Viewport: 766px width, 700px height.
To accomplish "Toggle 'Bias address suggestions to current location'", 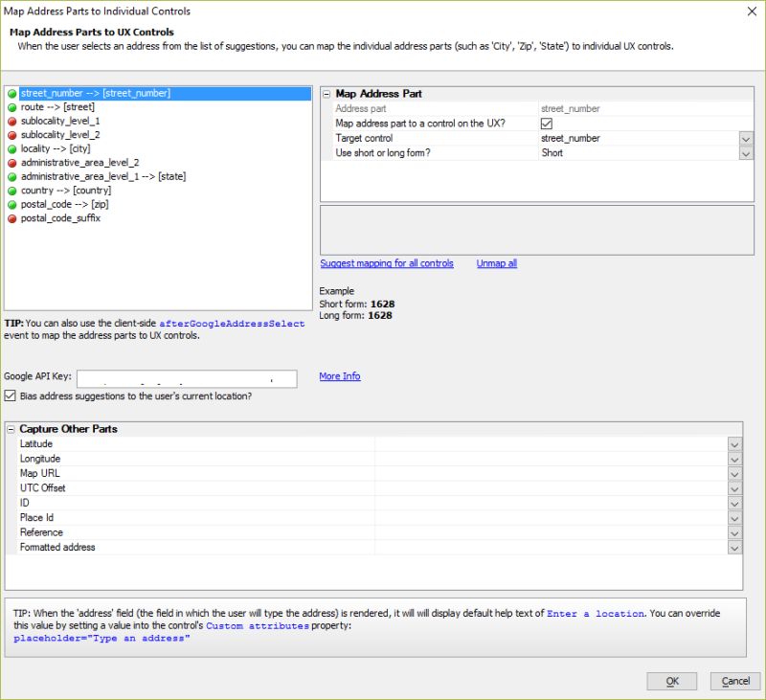I will [x=8, y=395].
